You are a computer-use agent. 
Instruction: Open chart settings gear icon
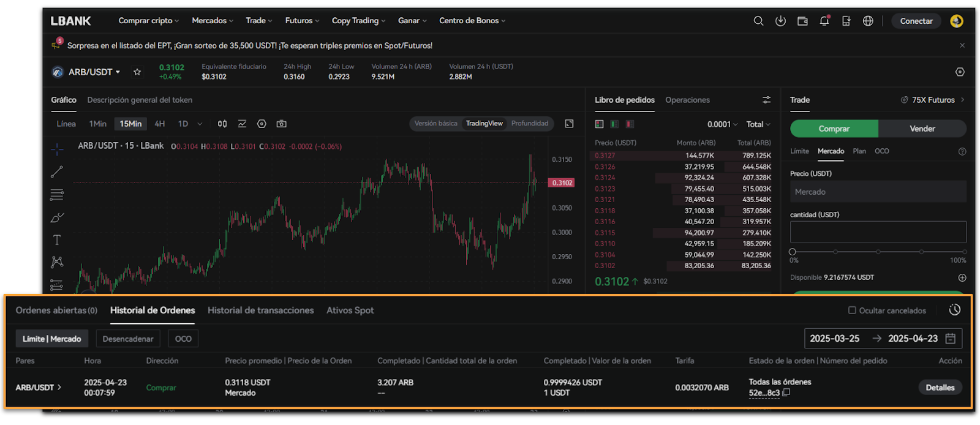[262, 124]
